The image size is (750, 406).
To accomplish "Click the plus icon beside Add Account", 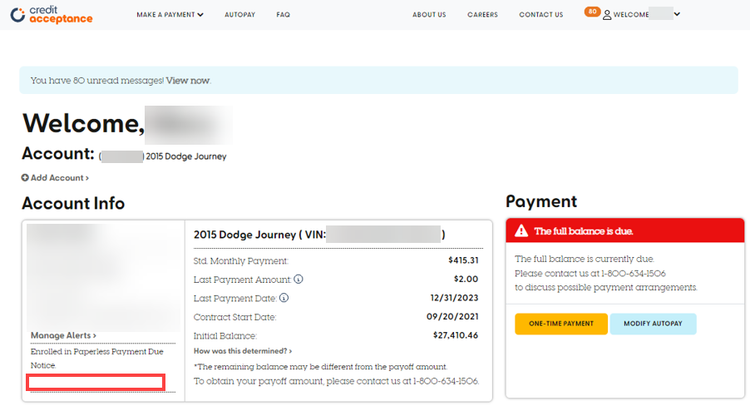I will 25,178.
